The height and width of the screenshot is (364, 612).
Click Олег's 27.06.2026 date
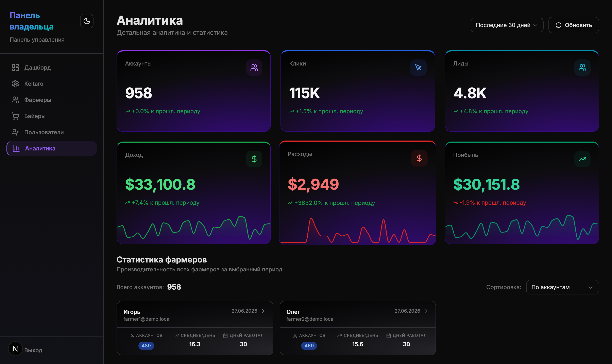click(x=407, y=311)
